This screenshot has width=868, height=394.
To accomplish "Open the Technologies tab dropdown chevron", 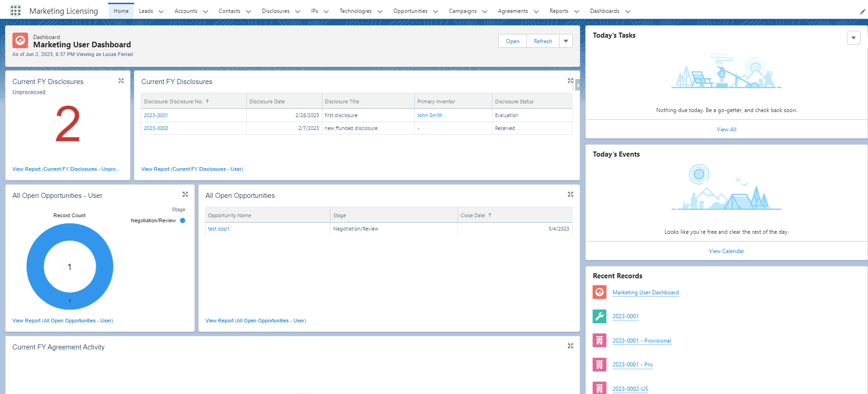I will click(380, 11).
